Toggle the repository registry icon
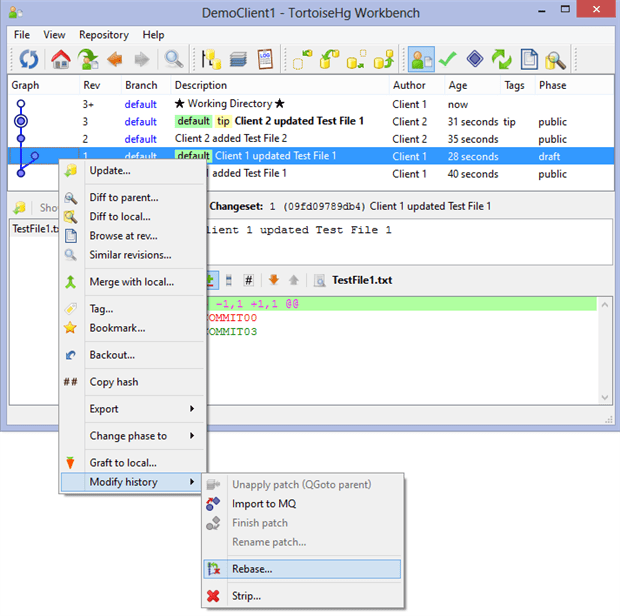This screenshot has width=620, height=616. click(211, 59)
